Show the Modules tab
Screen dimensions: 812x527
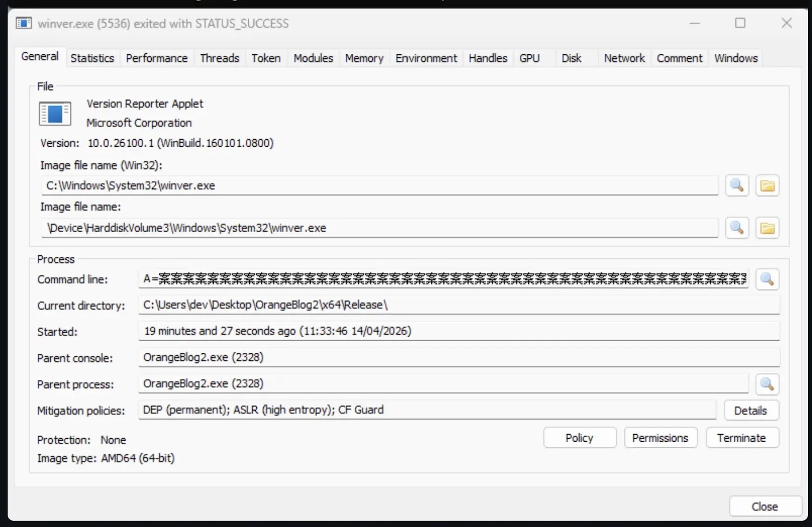[313, 58]
